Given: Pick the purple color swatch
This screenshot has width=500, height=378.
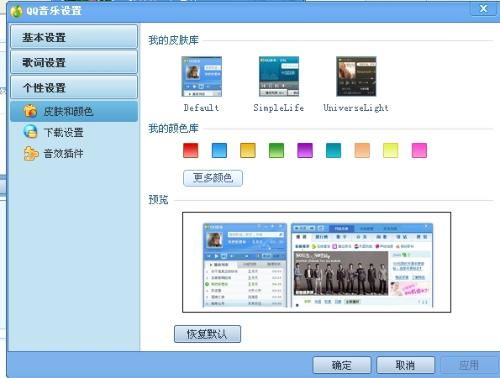Looking at the screenshot, I should 305,150.
